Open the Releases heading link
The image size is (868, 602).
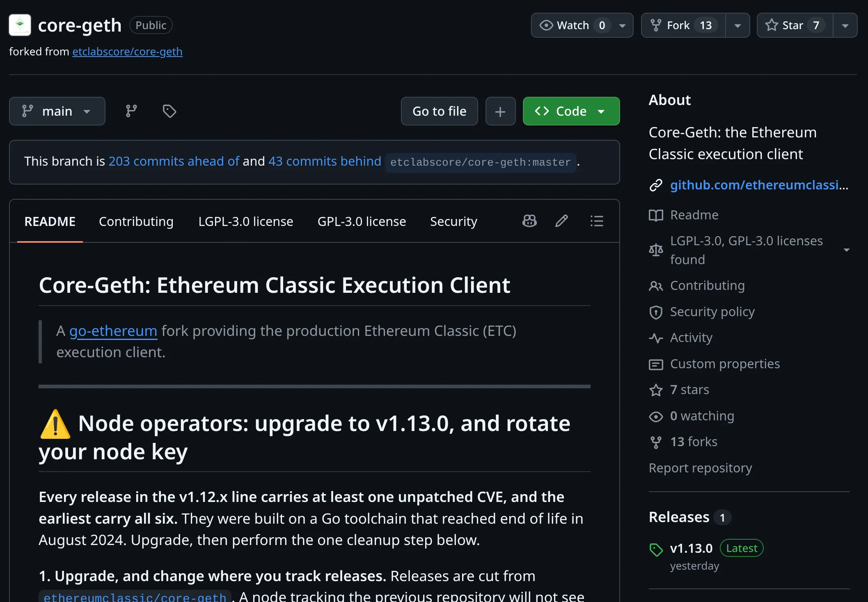679,518
